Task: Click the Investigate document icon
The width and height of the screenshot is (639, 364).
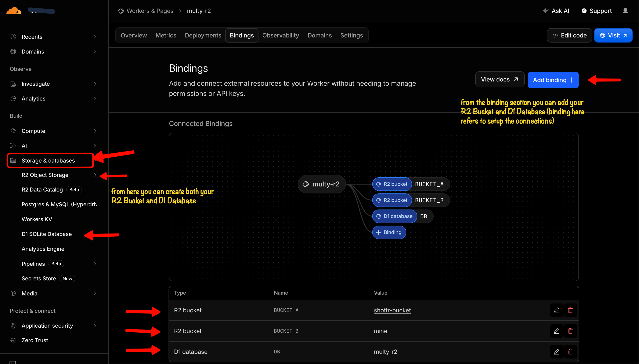Action: (13, 84)
